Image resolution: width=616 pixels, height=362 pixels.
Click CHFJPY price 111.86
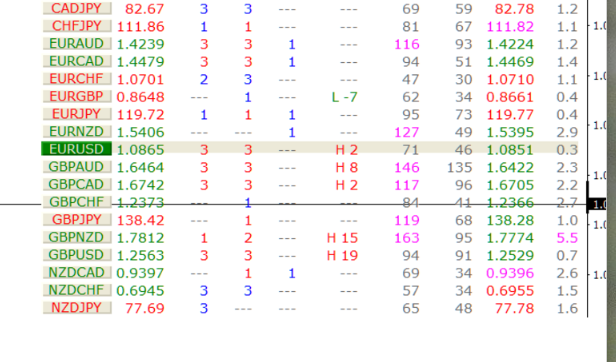point(141,27)
